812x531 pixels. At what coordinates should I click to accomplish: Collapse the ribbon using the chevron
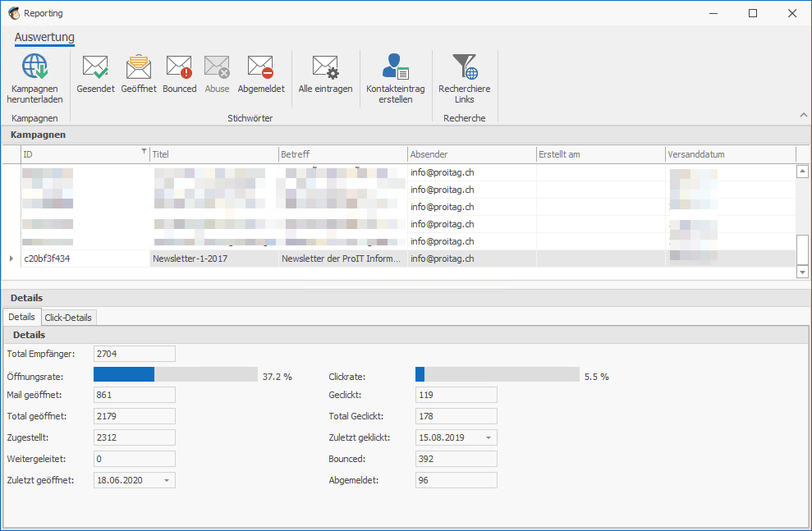(x=802, y=115)
